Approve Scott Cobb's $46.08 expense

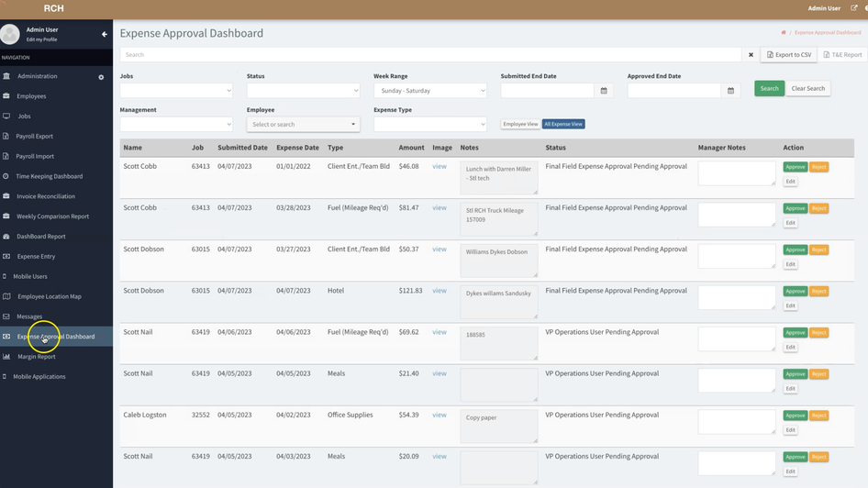795,167
